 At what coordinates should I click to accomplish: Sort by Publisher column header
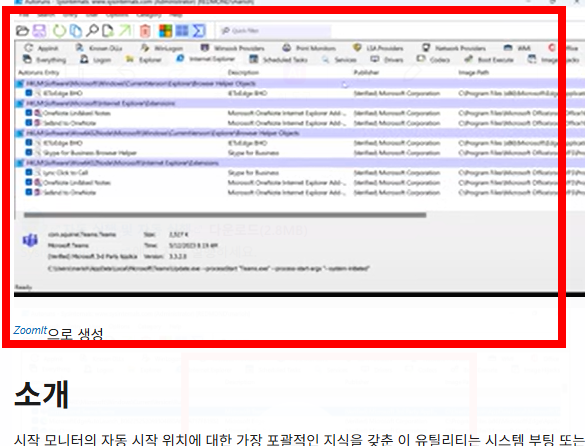pyautogui.click(x=366, y=72)
